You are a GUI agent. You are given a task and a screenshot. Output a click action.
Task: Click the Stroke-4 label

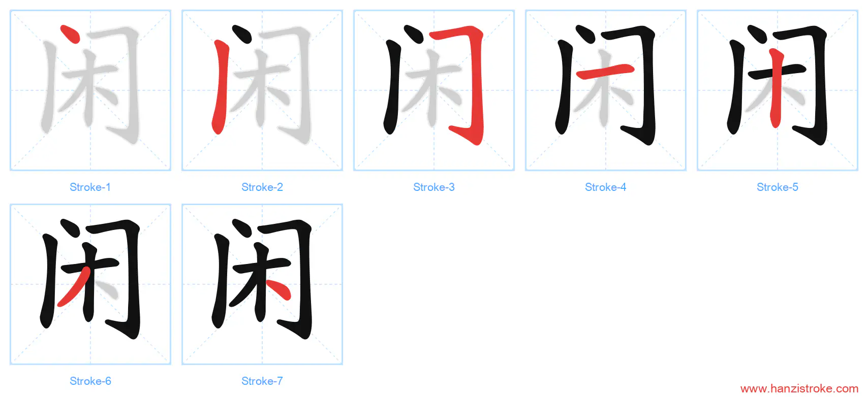point(606,187)
